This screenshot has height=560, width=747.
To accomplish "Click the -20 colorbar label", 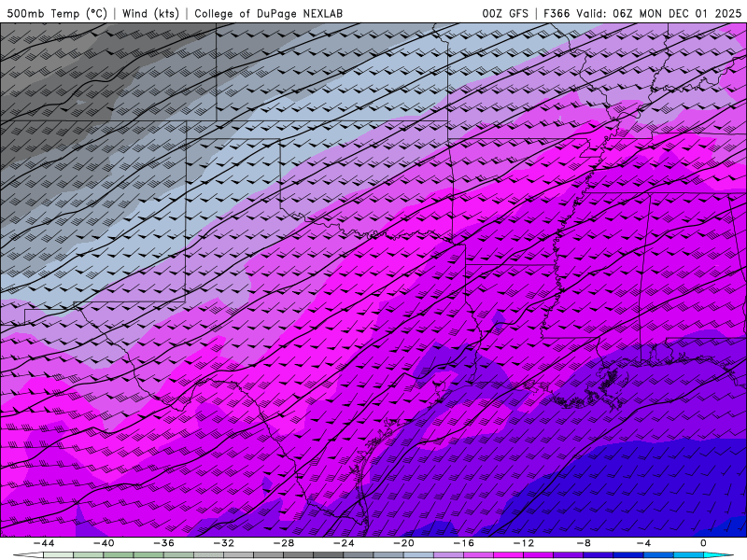I will pyautogui.click(x=404, y=543).
